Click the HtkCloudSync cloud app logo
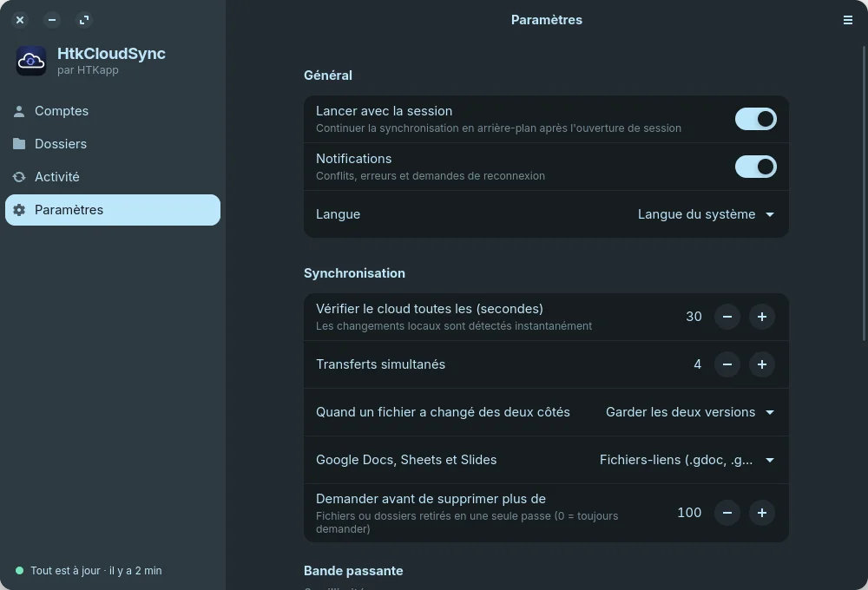Screen dimensions: 868x590 (x=31, y=61)
